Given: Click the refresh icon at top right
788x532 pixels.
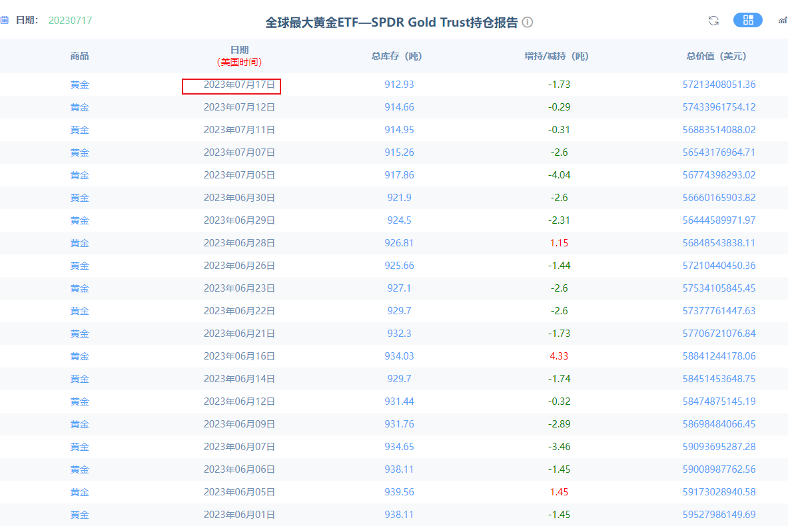Looking at the screenshot, I should point(713,21).
